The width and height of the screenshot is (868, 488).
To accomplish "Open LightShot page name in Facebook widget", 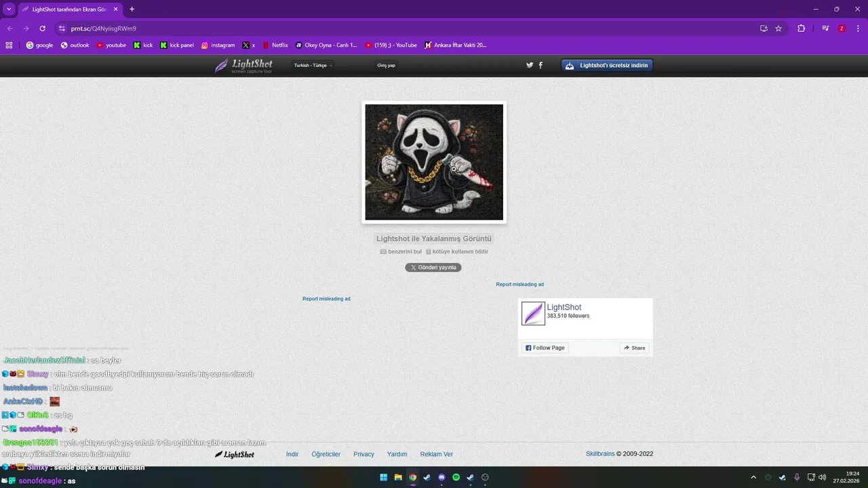I will click(564, 307).
